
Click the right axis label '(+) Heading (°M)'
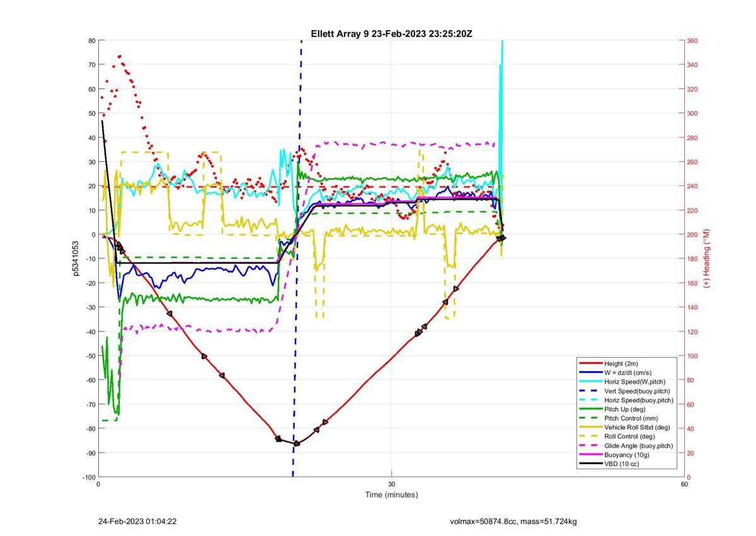[707, 258]
